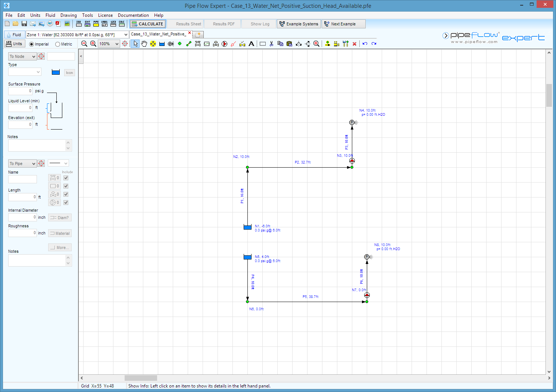Select the Add Pump tool
This screenshot has width=556, height=392.
point(225,44)
